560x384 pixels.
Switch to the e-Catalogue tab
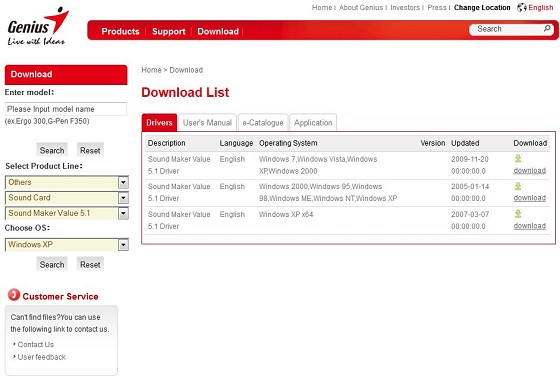(263, 123)
